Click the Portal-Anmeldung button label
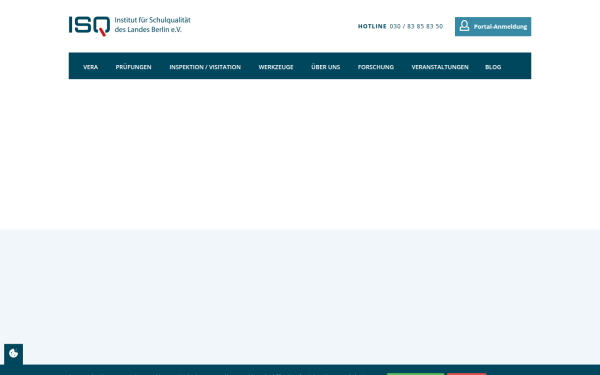Image resolution: width=600 pixels, height=375 pixels. 501,27
